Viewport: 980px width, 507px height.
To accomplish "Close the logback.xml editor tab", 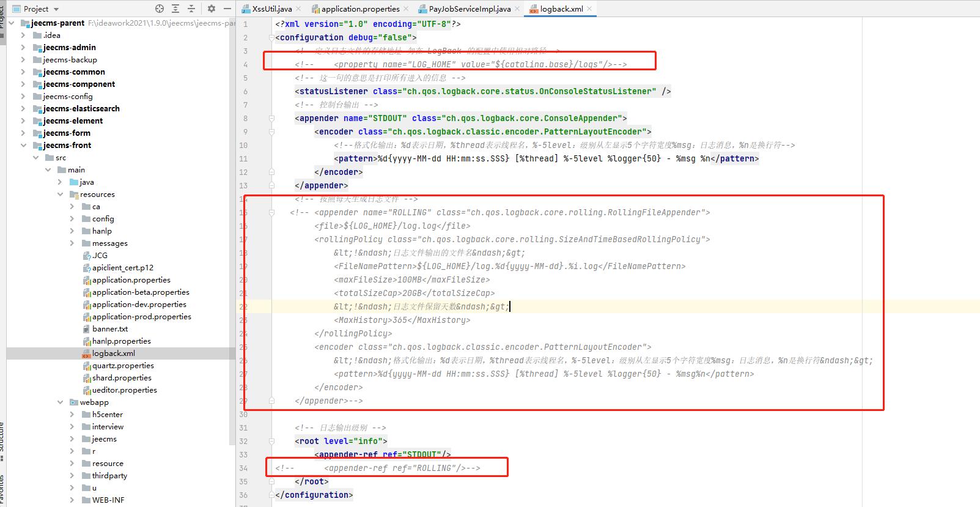I will click(590, 9).
